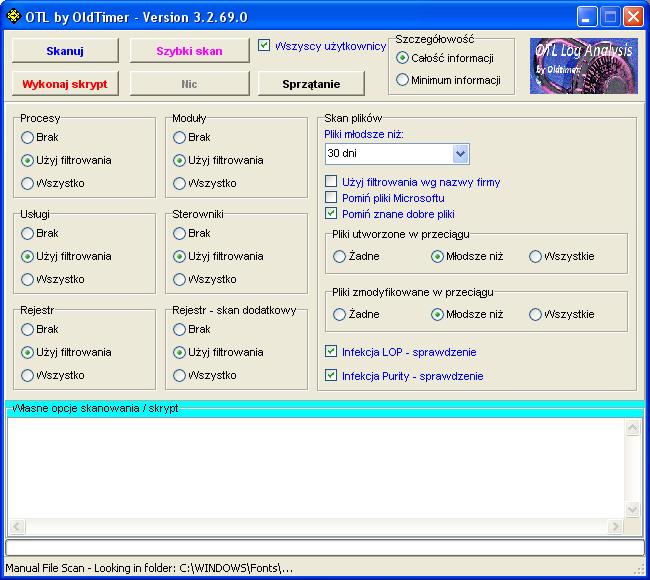This screenshot has width=650, height=580.
Task: Click the Skanuj button
Action: [65, 51]
